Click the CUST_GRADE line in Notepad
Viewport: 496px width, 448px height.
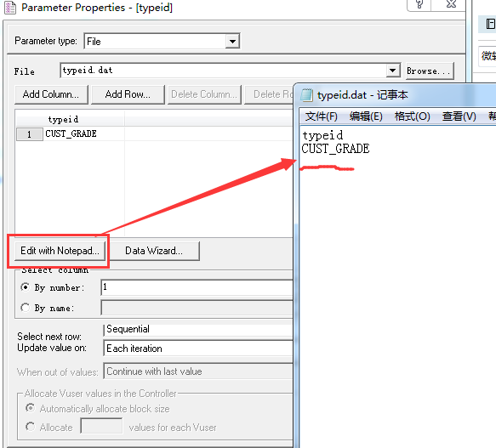click(x=335, y=149)
